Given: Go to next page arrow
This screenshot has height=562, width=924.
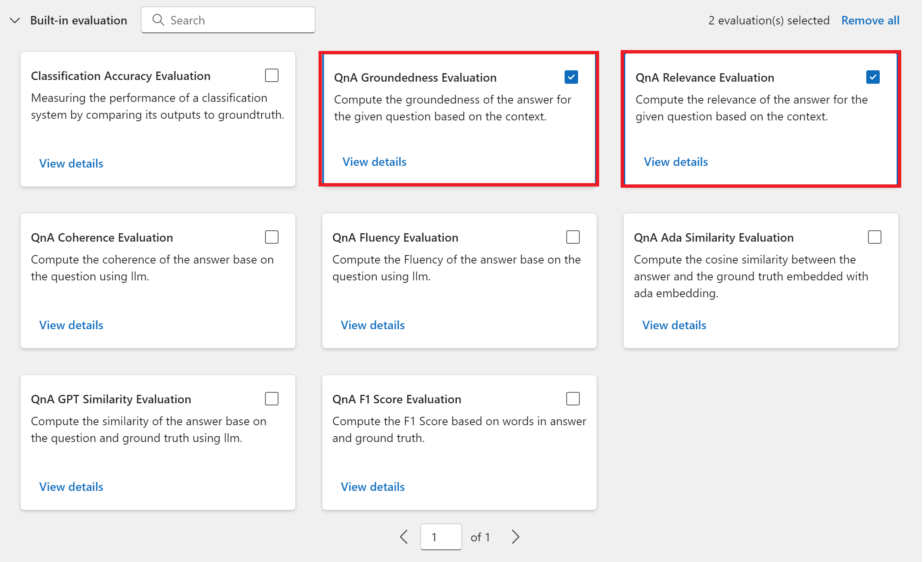Looking at the screenshot, I should click(515, 537).
